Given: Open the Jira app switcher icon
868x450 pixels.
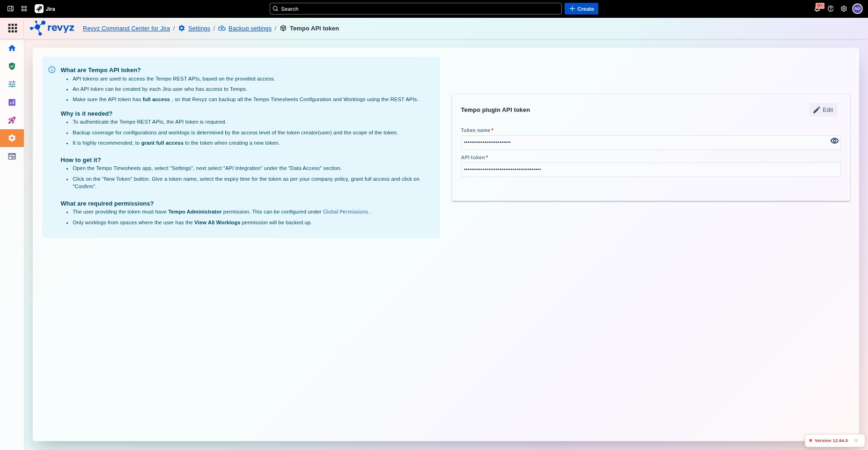Looking at the screenshot, I should 24,9.
